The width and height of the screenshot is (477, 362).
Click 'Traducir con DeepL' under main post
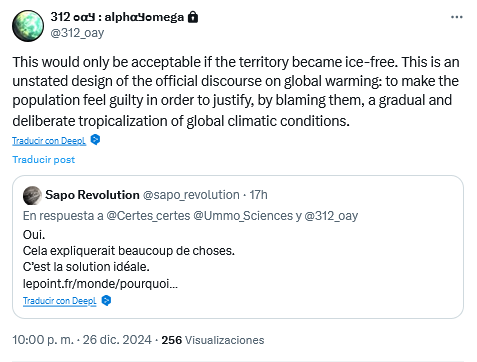tap(49, 141)
